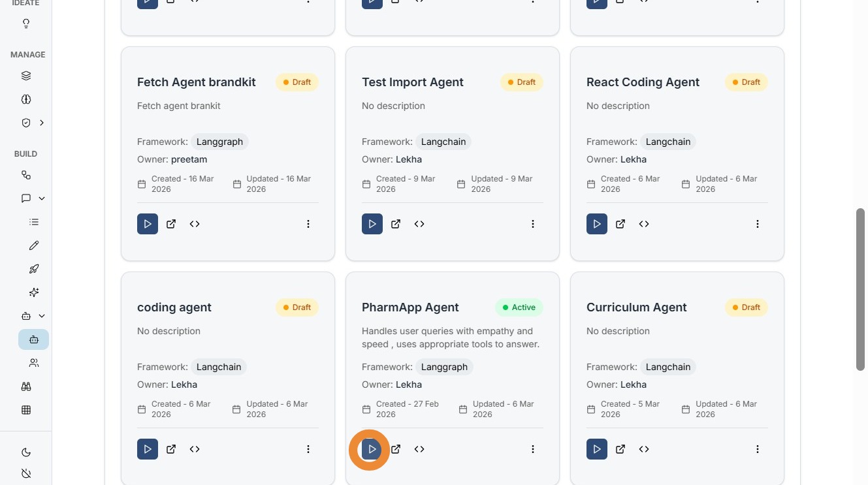The image size is (868, 485).
Task: Open the Curriculum Agent card title
Action: pos(636,307)
